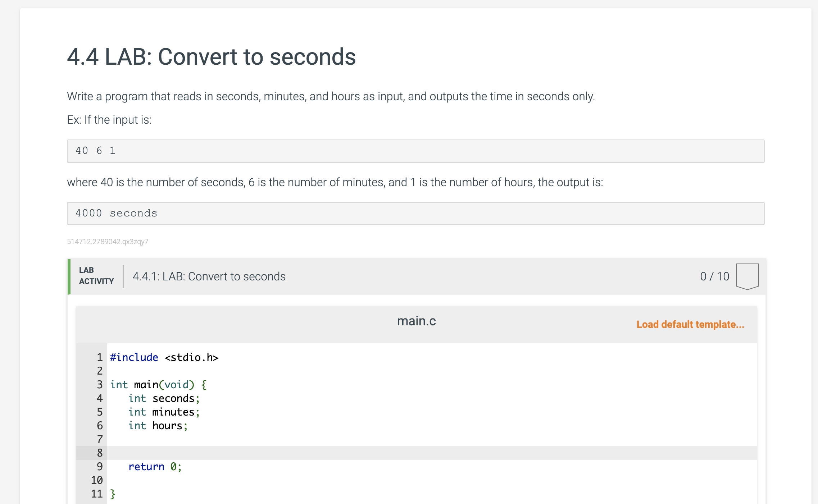Viewport: 818px width, 504px height.
Task: Click the return 0 statement on line 9
Action: pyautogui.click(x=155, y=467)
